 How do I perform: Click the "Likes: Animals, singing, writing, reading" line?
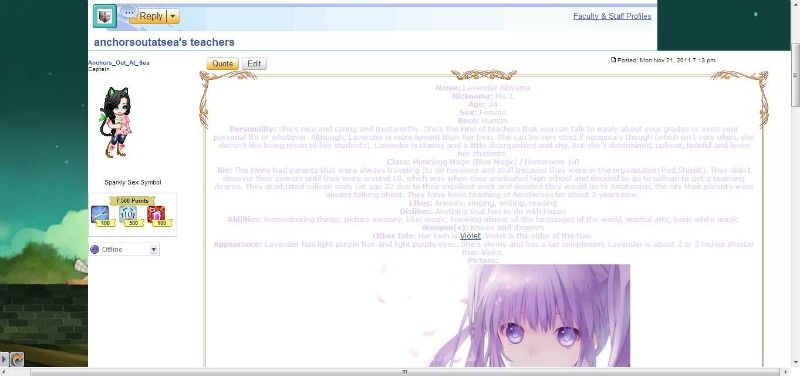[483, 203]
